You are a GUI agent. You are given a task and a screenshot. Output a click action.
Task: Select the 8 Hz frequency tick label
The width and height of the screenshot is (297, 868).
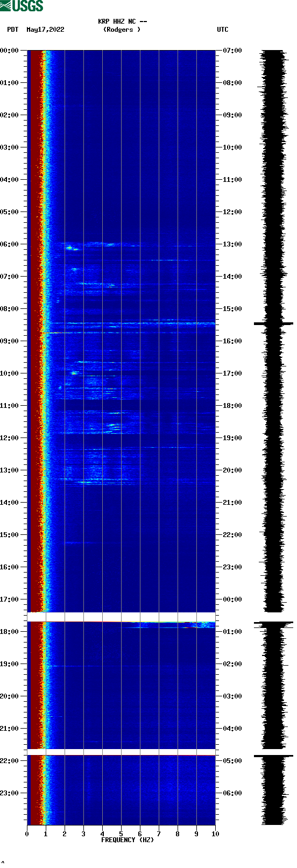coord(178,834)
